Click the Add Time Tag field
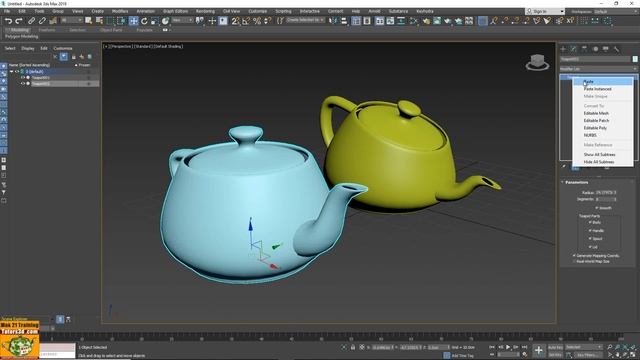640x360 pixels. coord(463,356)
